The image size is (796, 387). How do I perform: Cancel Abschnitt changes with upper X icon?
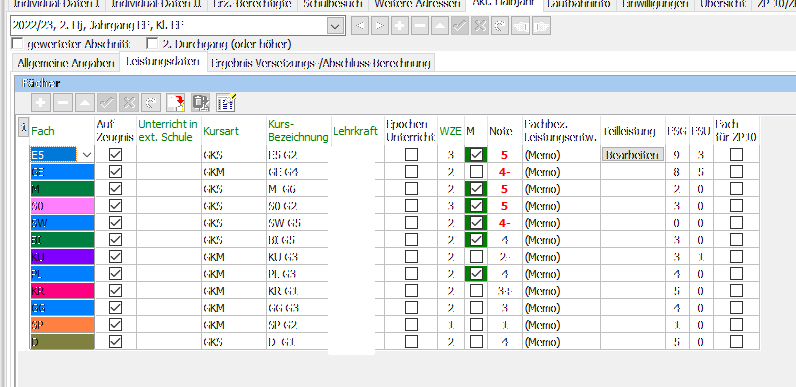(479, 26)
